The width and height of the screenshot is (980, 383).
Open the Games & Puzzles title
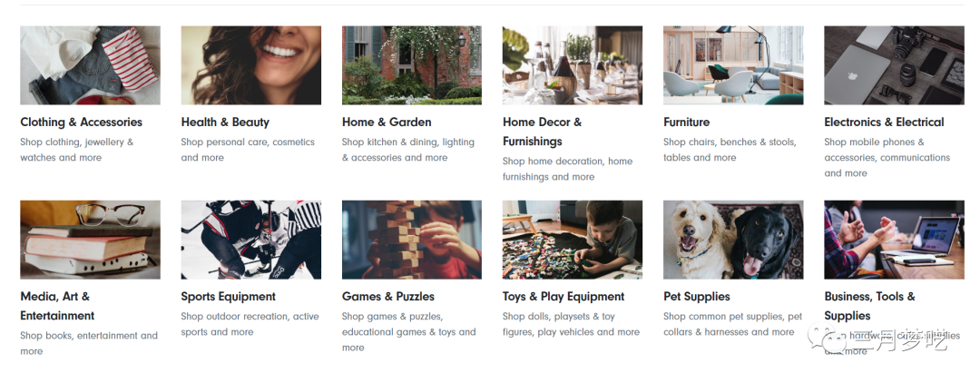pyautogui.click(x=387, y=297)
